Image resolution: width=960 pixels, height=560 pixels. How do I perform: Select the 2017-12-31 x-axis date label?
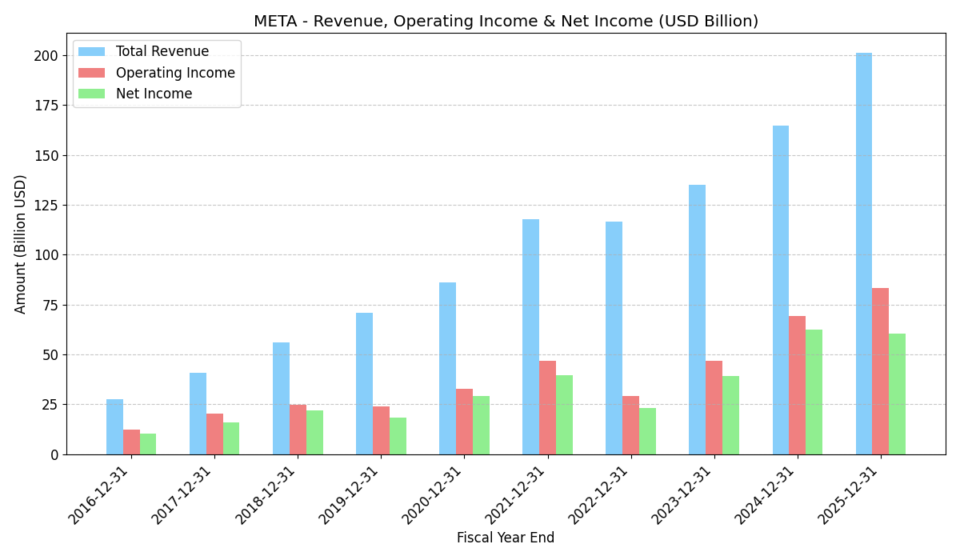point(182,494)
